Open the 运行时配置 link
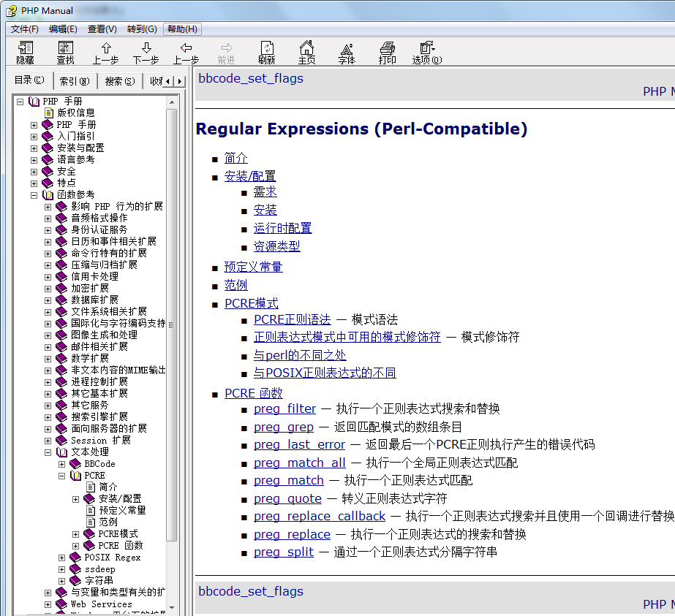This screenshot has width=675, height=616. pos(282,228)
